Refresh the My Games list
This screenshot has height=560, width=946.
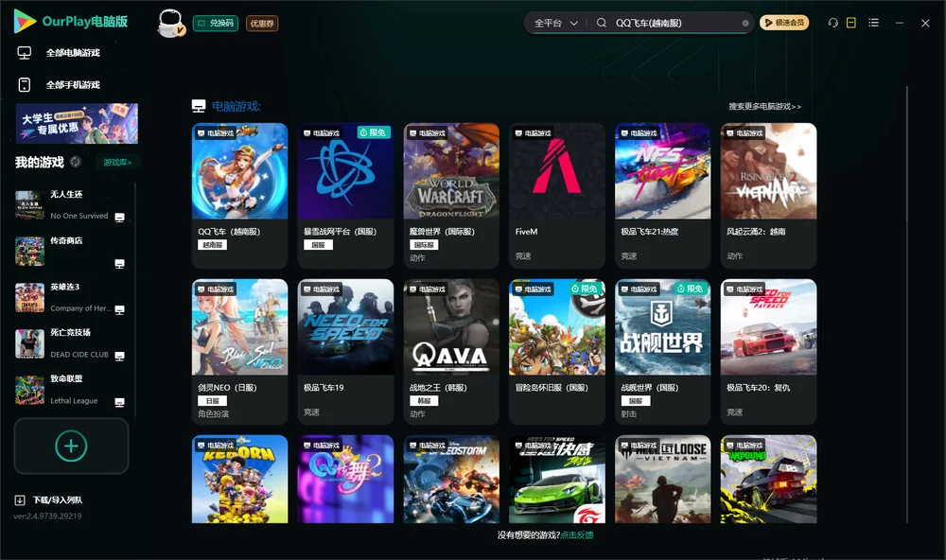point(76,162)
